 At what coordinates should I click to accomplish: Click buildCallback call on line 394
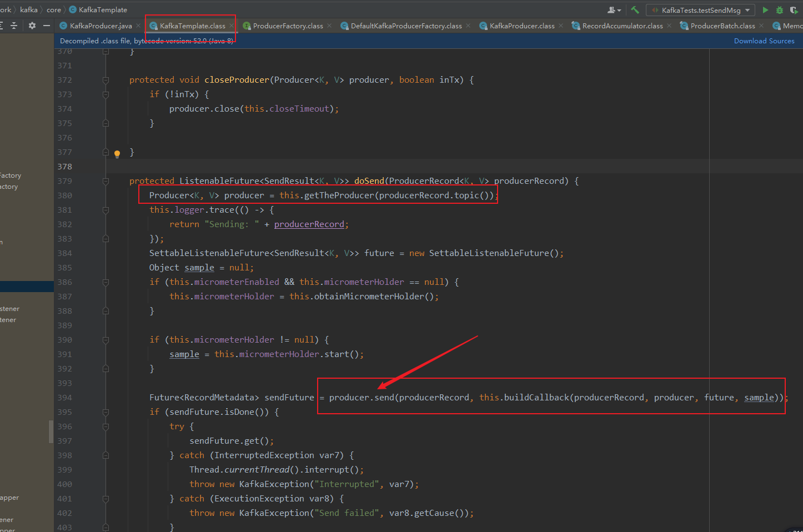[x=536, y=398]
